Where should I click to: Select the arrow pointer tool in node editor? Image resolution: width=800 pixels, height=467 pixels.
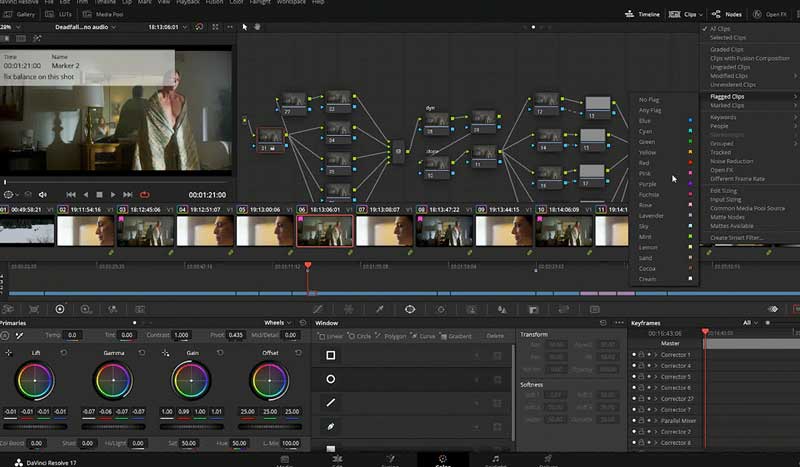(244, 27)
